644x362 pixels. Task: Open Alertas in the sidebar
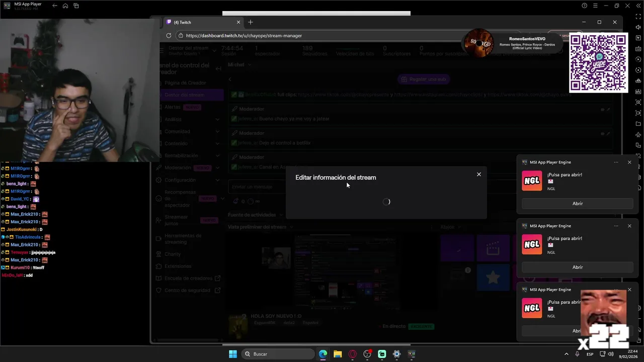(173, 107)
